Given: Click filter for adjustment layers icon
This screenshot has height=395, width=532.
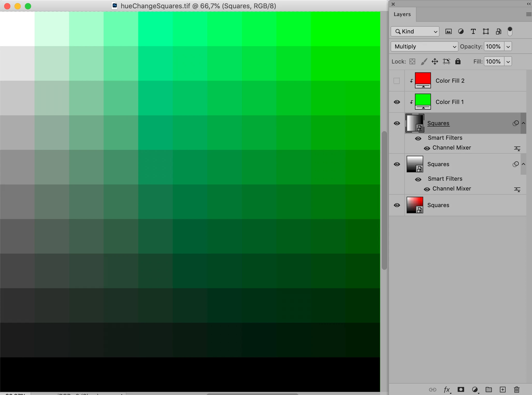Looking at the screenshot, I should pyautogui.click(x=461, y=31).
